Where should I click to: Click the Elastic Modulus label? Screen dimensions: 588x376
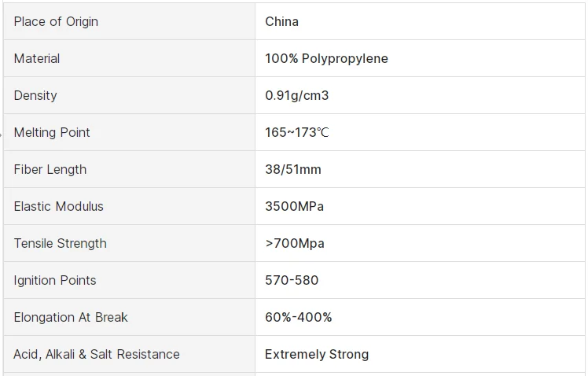(59, 206)
